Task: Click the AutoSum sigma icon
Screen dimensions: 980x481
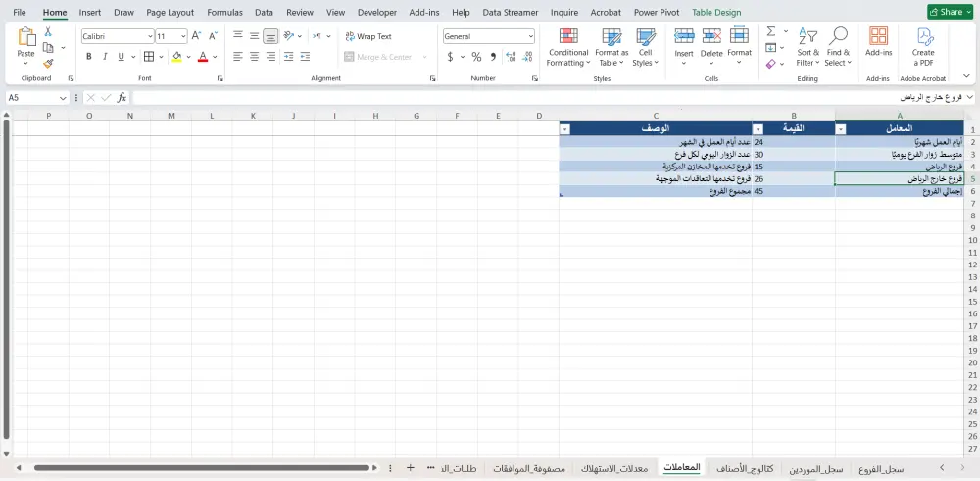Action: point(771,31)
